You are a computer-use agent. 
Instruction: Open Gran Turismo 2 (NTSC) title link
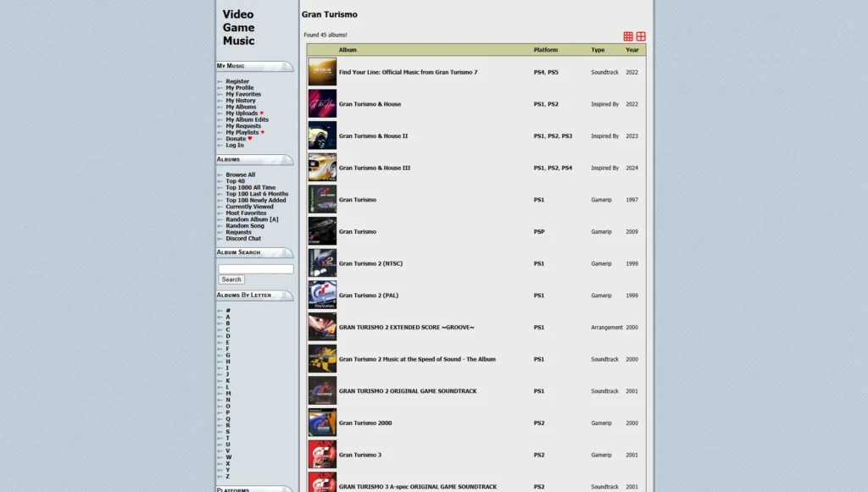click(x=370, y=263)
